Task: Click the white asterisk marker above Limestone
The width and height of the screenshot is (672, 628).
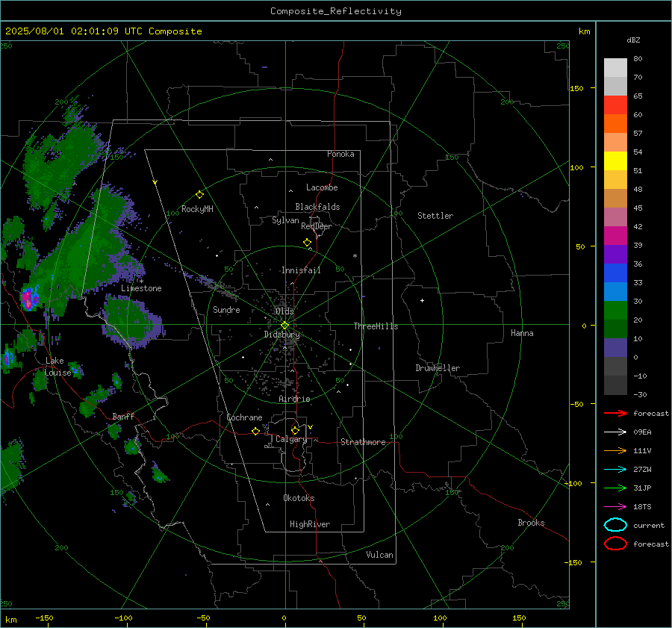Action: click(141, 282)
